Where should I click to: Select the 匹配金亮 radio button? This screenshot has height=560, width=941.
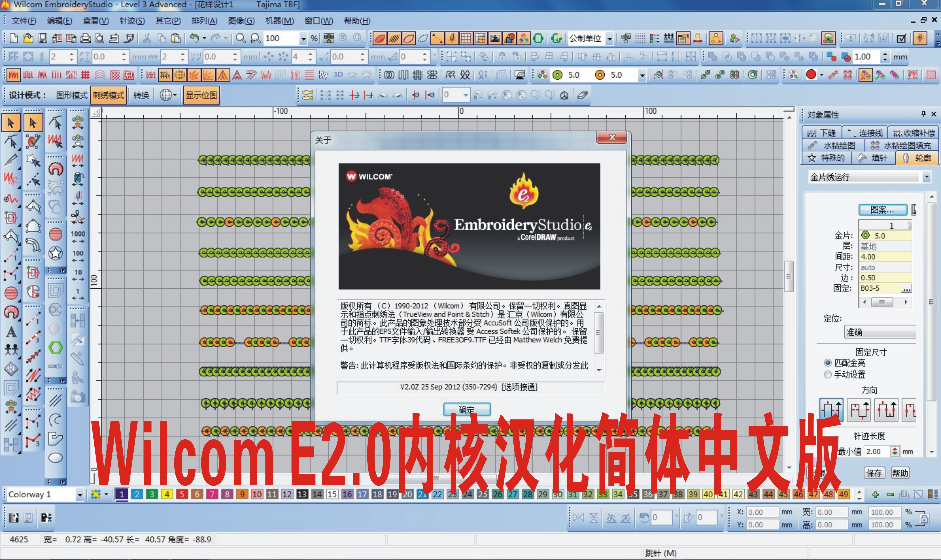coord(827,363)
